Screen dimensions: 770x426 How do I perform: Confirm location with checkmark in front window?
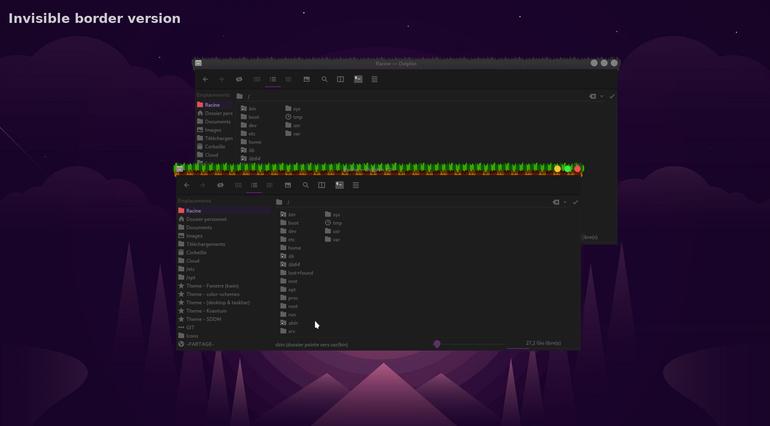click(575, 202)
